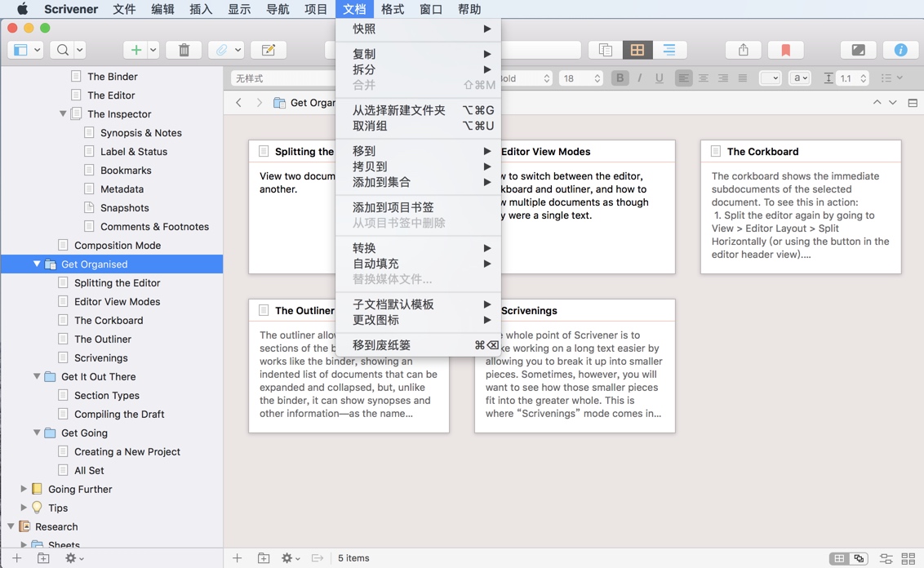Open the gear action menu at bottom
Viewport: 924px width, 568px height.
pyautogui.click(x=72, y=558)
